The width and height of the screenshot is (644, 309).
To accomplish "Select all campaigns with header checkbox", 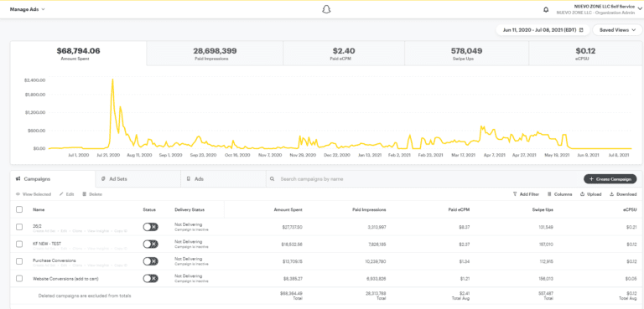I will coord(19,209).
